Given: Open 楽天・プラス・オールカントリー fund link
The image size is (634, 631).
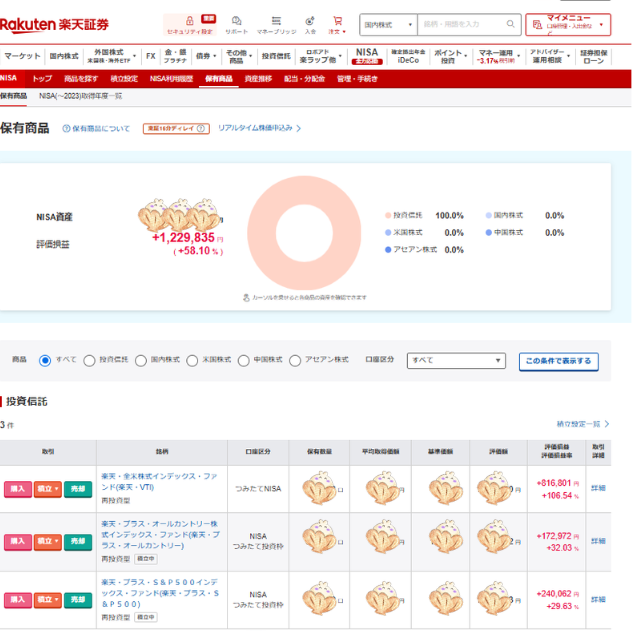Looking at the screenshot, I should [161, 535].
